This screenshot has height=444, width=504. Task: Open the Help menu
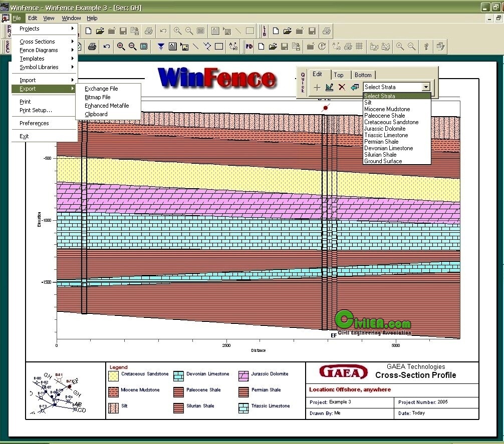point(92,18)
